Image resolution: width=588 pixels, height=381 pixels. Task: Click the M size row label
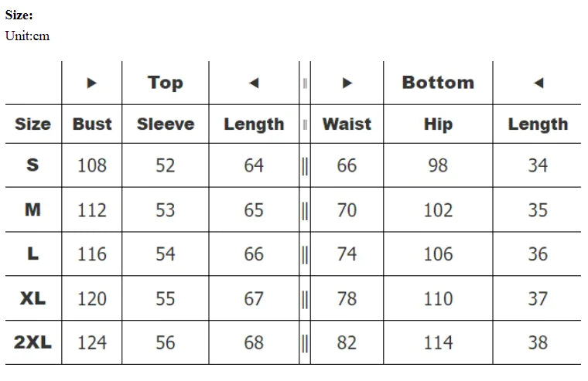32,209
